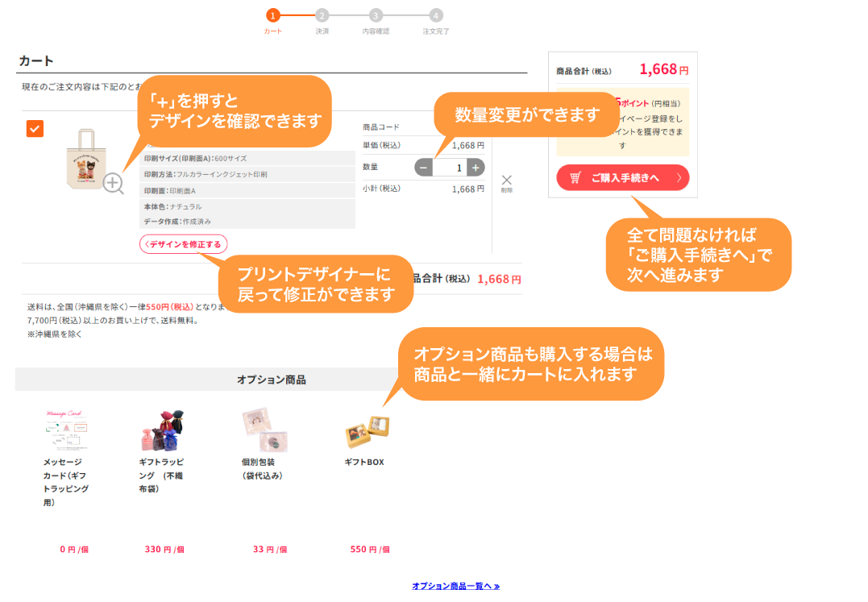
Task: Click the magnifier plus icon on tote bag
Action: tap(114, 184)
